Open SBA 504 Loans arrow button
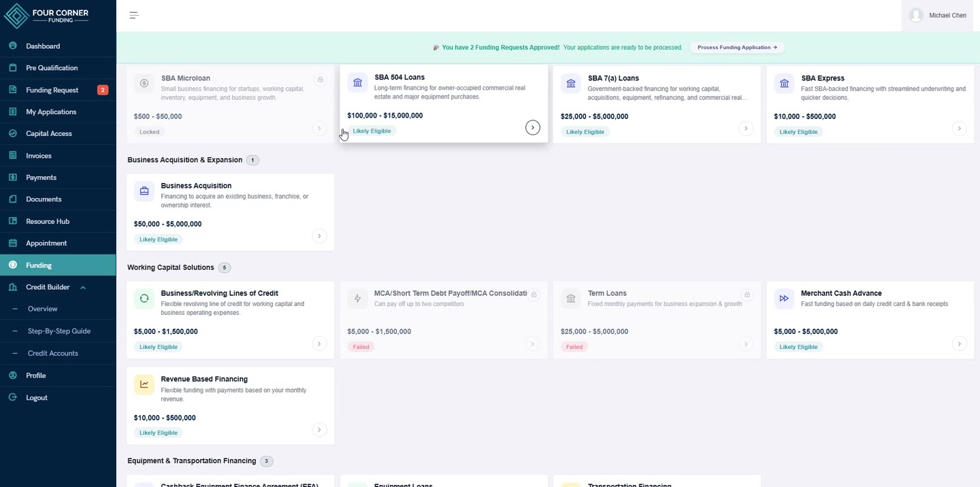 click(x=533, y=128)
